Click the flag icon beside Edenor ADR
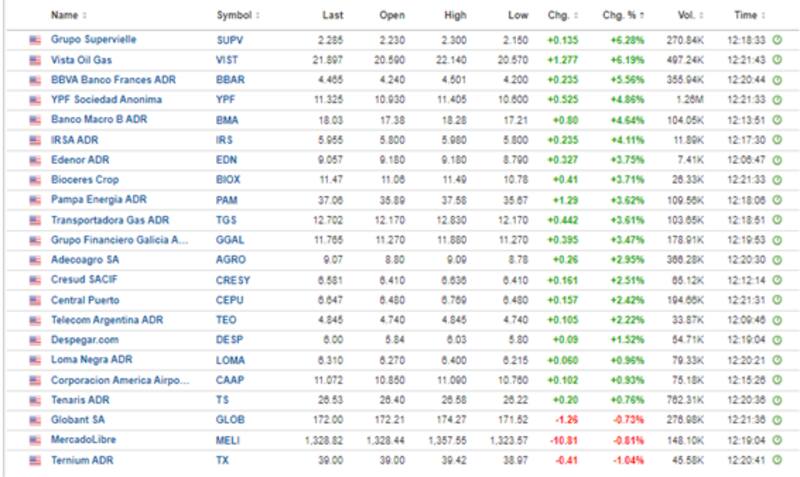 [36, 160]
